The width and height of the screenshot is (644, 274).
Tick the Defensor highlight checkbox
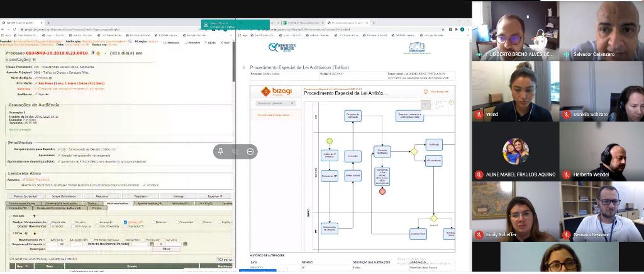pyautogui.click(x=153, y=222)
